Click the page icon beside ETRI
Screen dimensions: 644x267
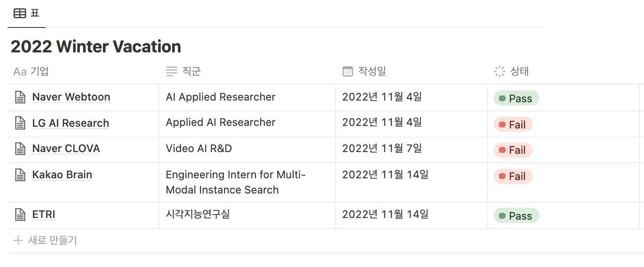click(x=20, y=215)
